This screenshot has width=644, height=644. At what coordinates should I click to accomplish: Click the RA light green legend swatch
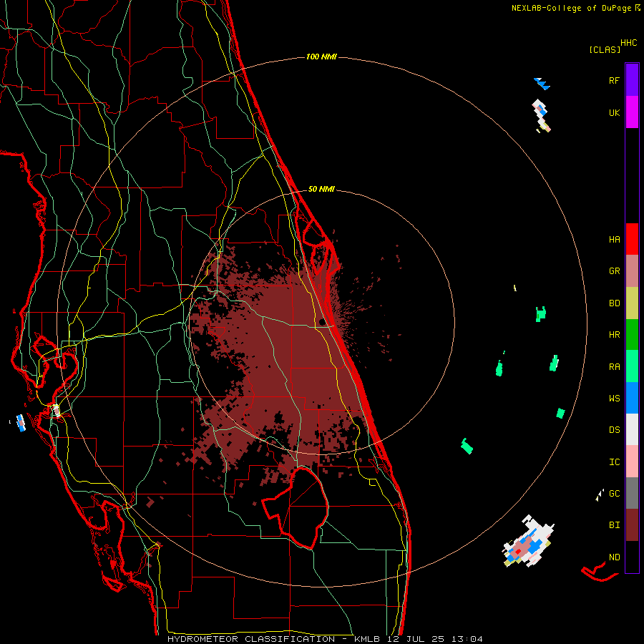(x=632, y=366)
